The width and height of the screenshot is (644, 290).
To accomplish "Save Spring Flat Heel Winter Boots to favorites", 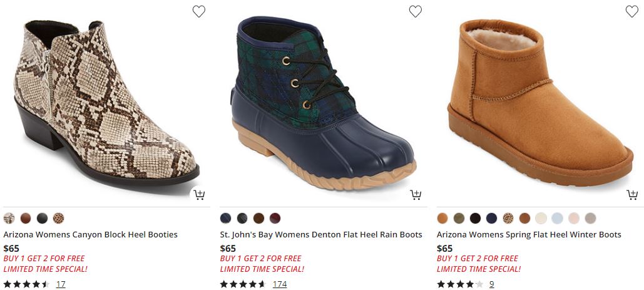I will [631, 11].
